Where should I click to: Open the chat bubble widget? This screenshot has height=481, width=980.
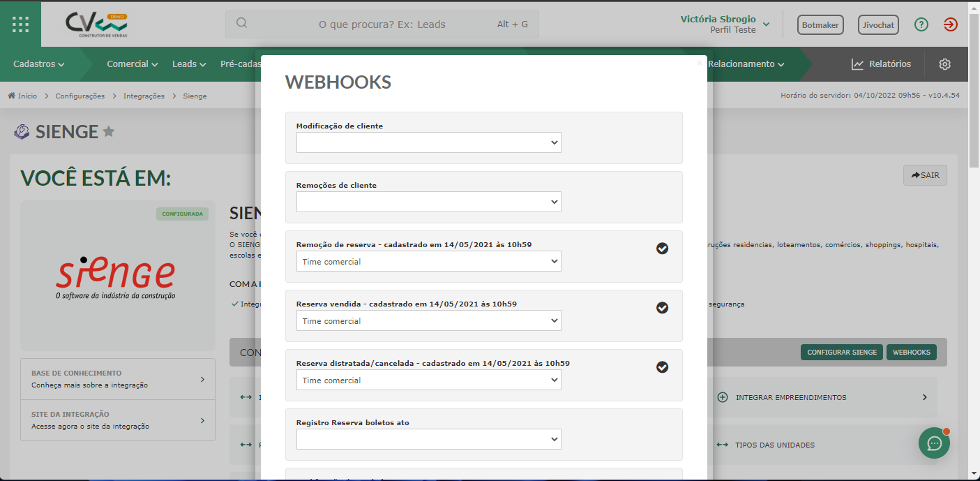(935, 443)
